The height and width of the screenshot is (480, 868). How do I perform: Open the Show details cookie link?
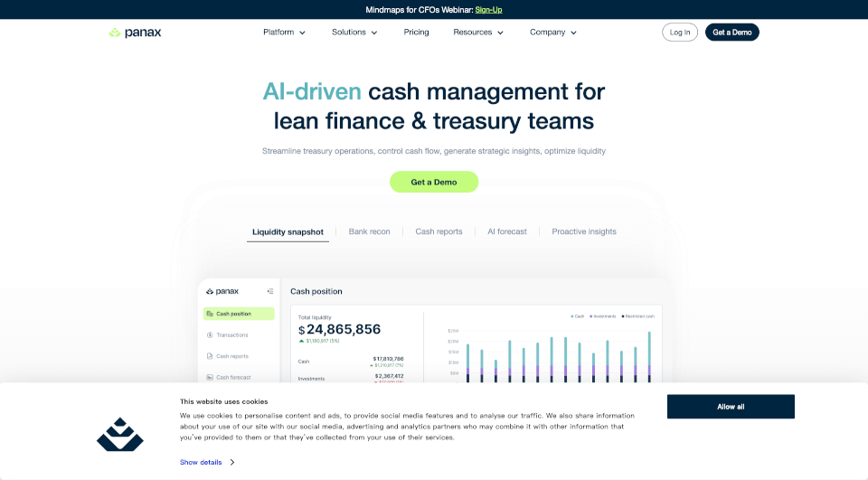(x=201, y=462)
